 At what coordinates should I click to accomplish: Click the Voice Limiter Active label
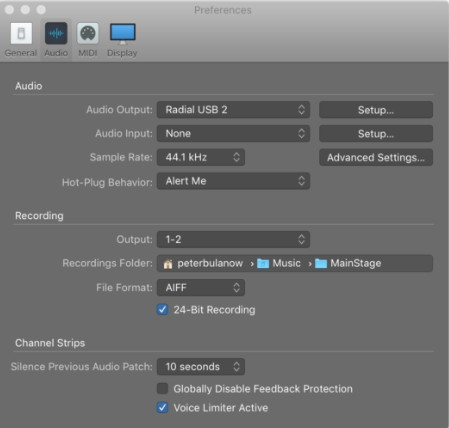(221, 408)
